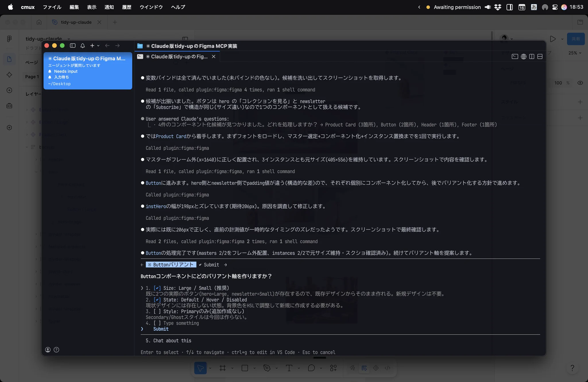Image resolution: width=588 pixels, height=382 pixels.
Task: Open the Figma zoom 25% dropdown
Action: tap(575, 53)
